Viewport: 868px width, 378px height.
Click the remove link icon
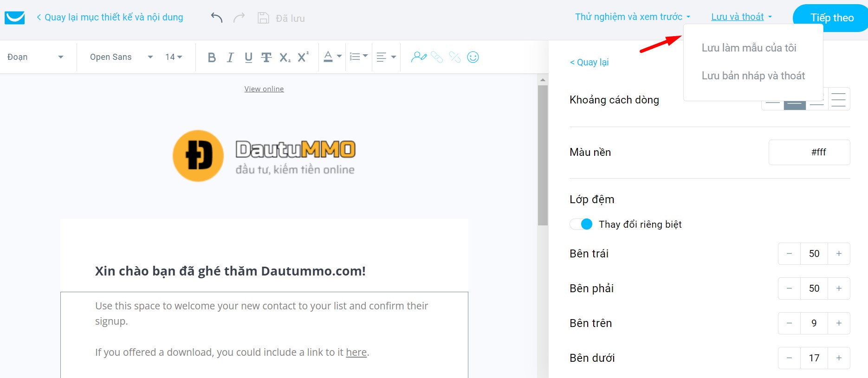pos(455,57)
